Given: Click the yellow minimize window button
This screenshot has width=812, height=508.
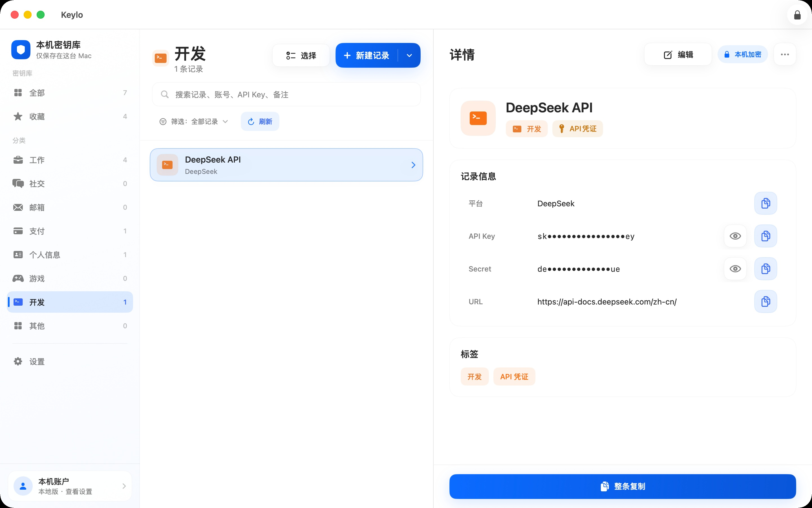Looking at the screenshot, I should click(x=28, y=15).
